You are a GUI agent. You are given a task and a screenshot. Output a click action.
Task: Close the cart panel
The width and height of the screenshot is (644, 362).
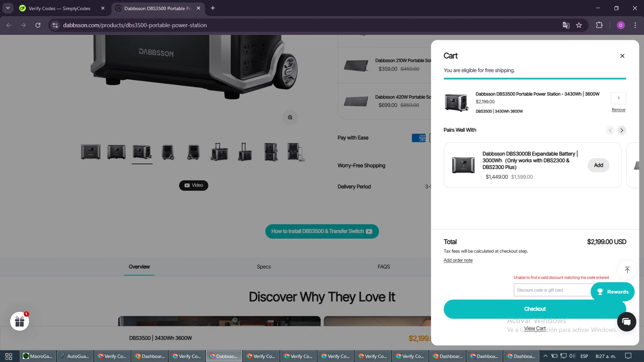coord(622,56)
